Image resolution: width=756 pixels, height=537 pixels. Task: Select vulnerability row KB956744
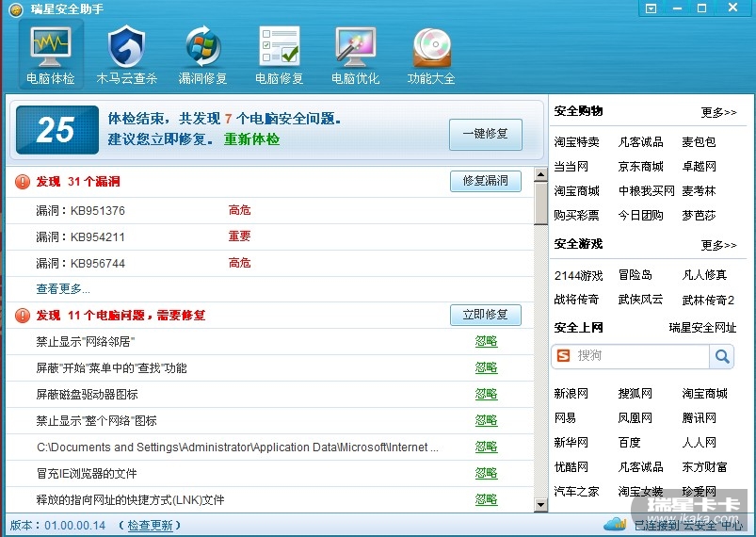coord(270,264)
